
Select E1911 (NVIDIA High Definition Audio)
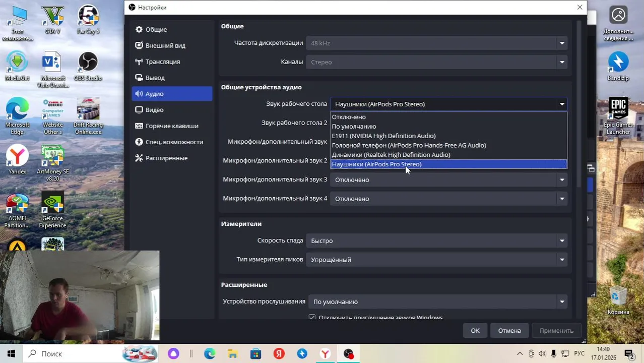448,136
